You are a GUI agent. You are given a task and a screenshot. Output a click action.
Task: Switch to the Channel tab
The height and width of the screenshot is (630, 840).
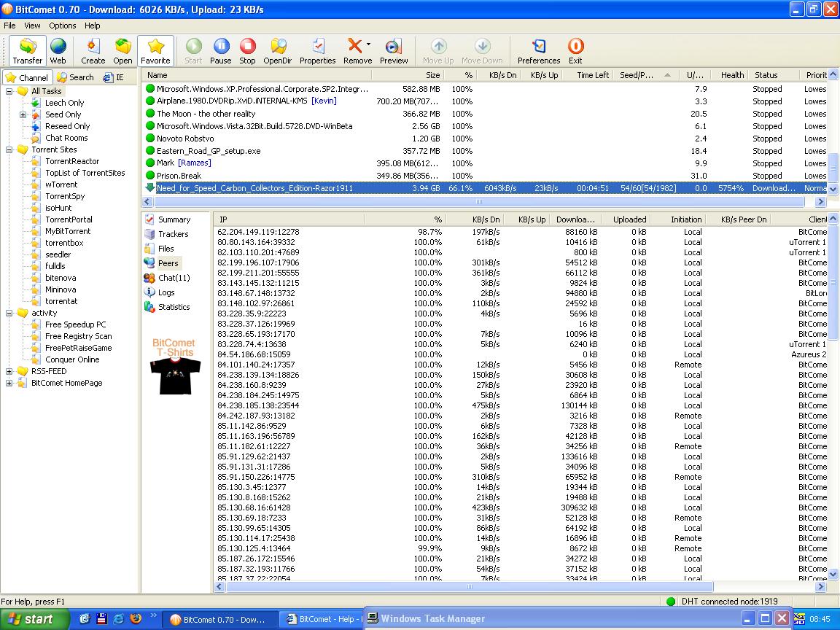[x=27, y=78]
